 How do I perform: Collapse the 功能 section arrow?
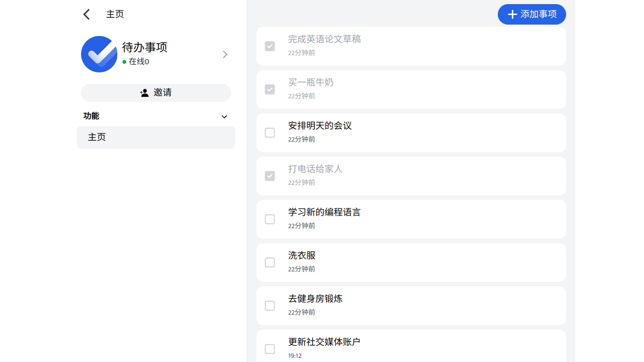(224, 117)
